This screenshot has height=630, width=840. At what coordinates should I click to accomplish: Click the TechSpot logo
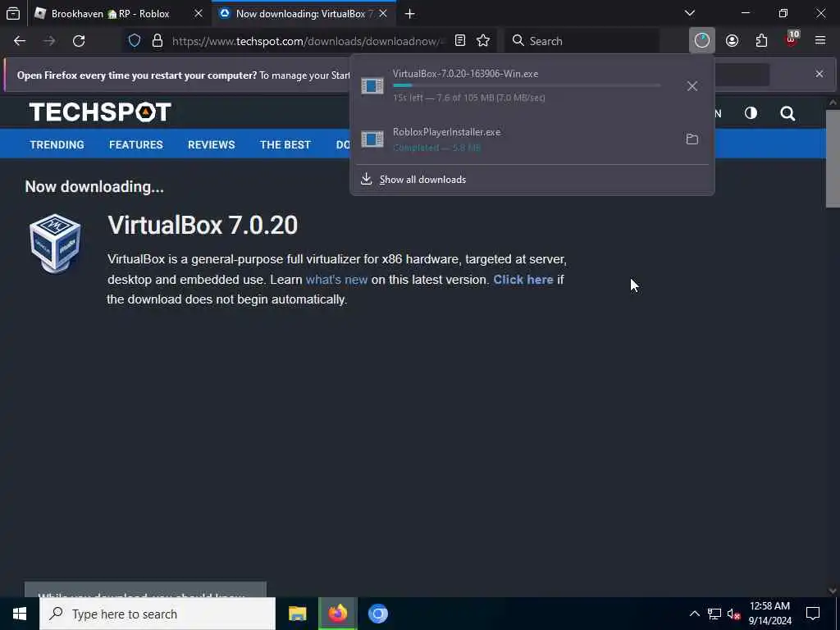(x=100, y=112)
